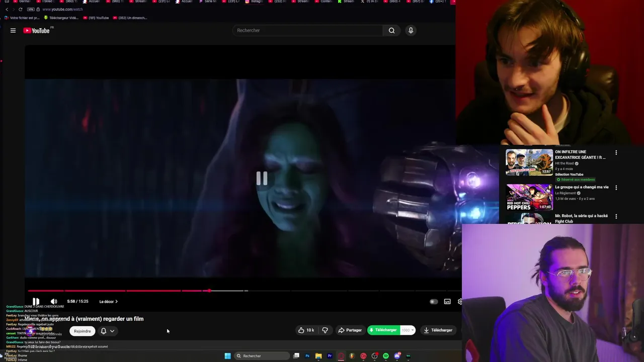Click the youtube.com/watch address bar
644x362 pixels.
click(x=62, y=9)
